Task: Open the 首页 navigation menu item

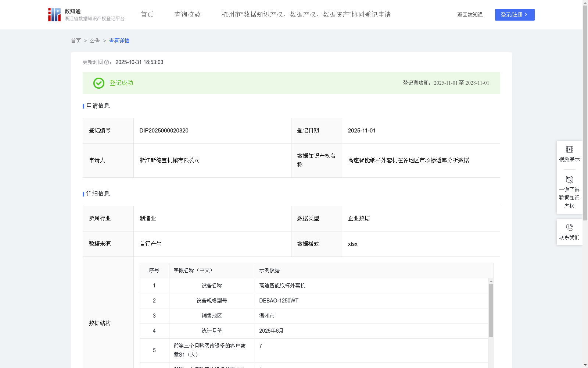Action: click(x=147, y=15)
